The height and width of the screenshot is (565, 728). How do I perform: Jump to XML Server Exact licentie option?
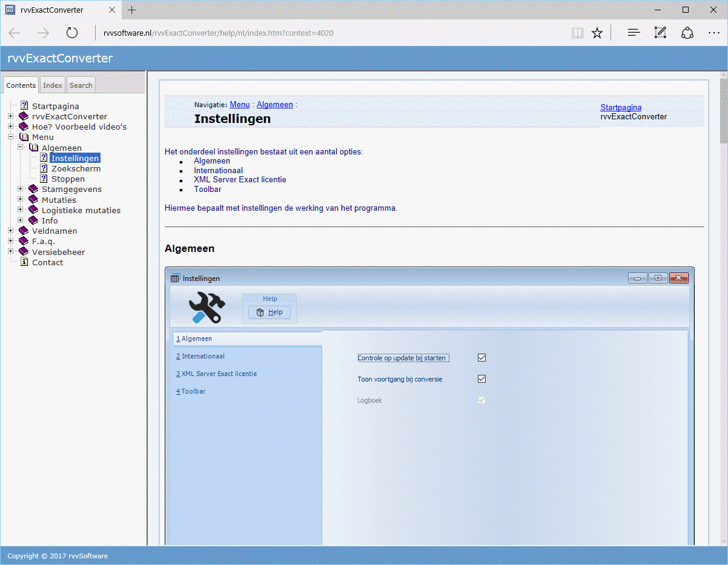tap(240, 180)
